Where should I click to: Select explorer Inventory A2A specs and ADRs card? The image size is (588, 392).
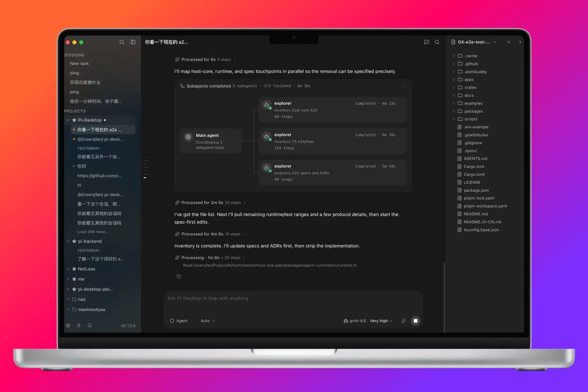pos(333,172)
